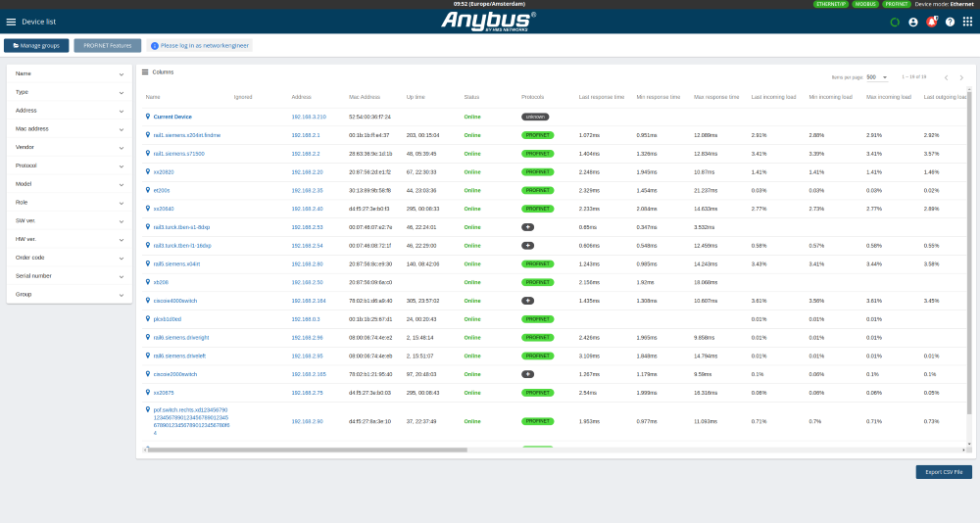
Task: Click the location pin for xc20675
Action: [x=148, y=393]
